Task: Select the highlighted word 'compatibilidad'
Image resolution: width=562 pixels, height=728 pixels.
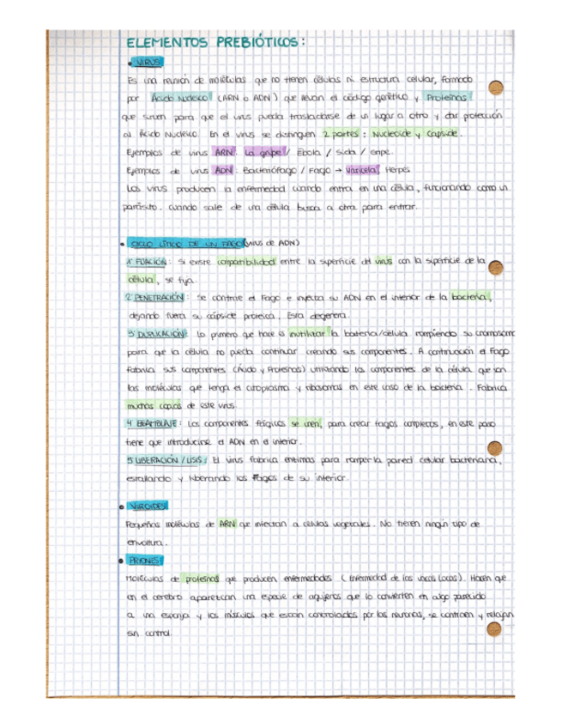Action: coord(246,261)
